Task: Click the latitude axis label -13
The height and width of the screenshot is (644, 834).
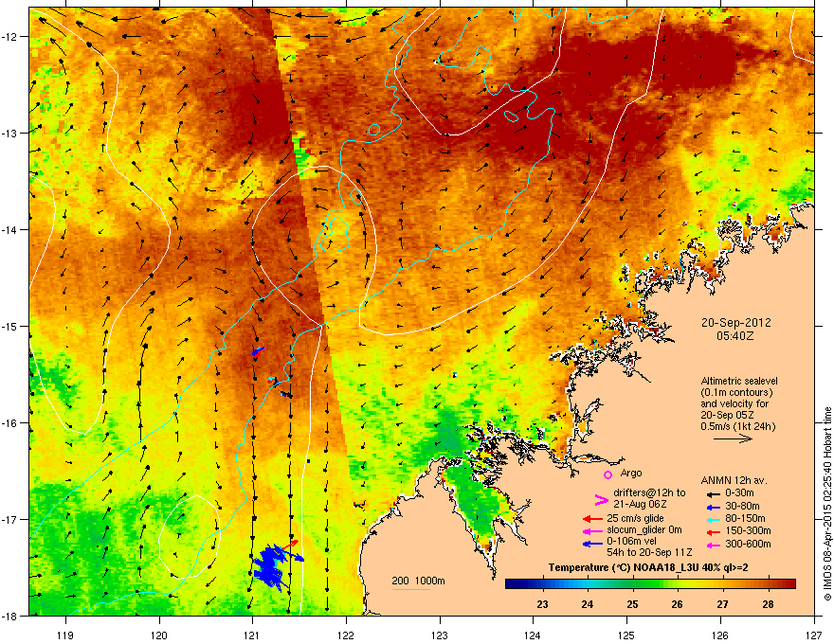Action: tap(10, 134)
